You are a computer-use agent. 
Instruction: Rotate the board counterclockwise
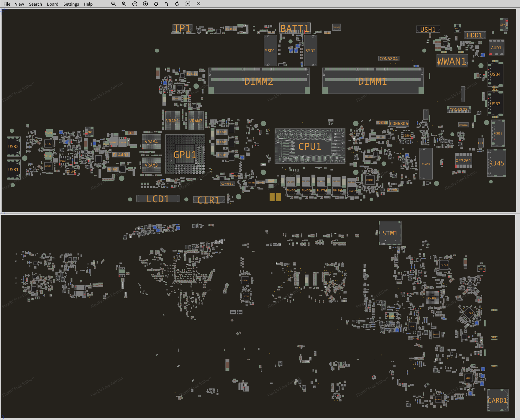pos(156,4)
